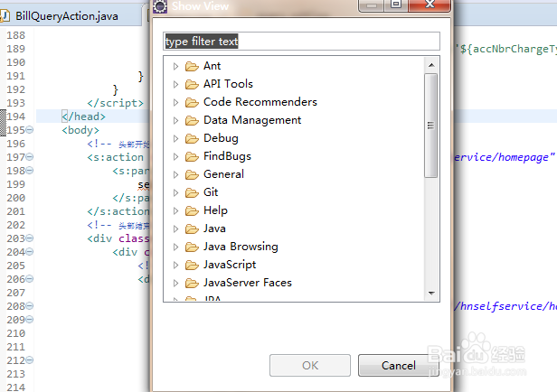The image size is (557, 392).
Task: Click the Java Browsing folder icon
Action: (192, 247)
